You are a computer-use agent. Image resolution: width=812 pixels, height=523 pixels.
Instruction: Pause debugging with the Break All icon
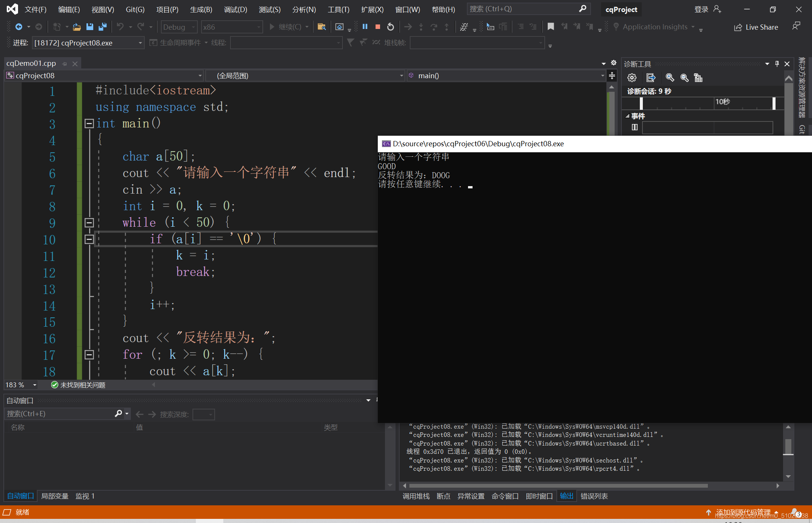pyautogui.click(x=365, y=27)
